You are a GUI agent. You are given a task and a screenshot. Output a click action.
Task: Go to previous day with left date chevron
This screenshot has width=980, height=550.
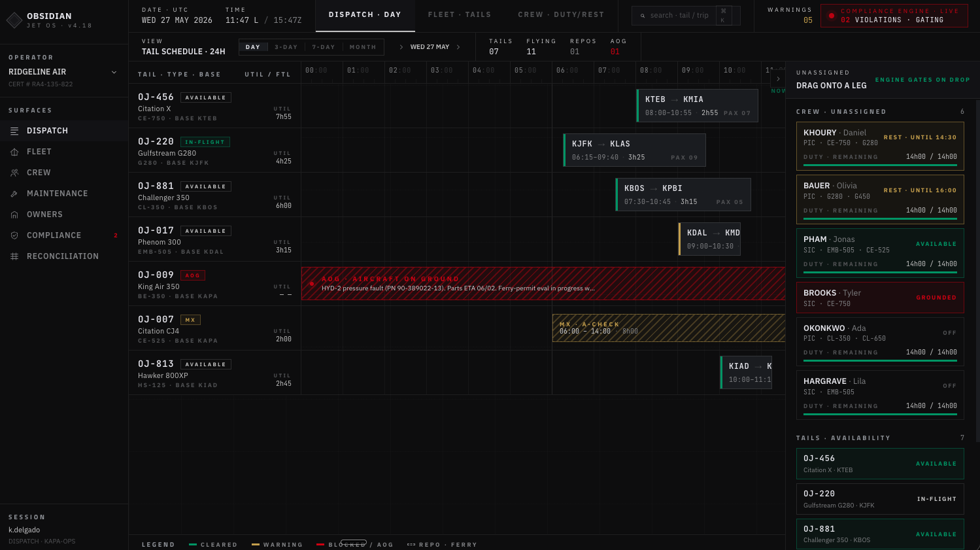tap(401, 47)
